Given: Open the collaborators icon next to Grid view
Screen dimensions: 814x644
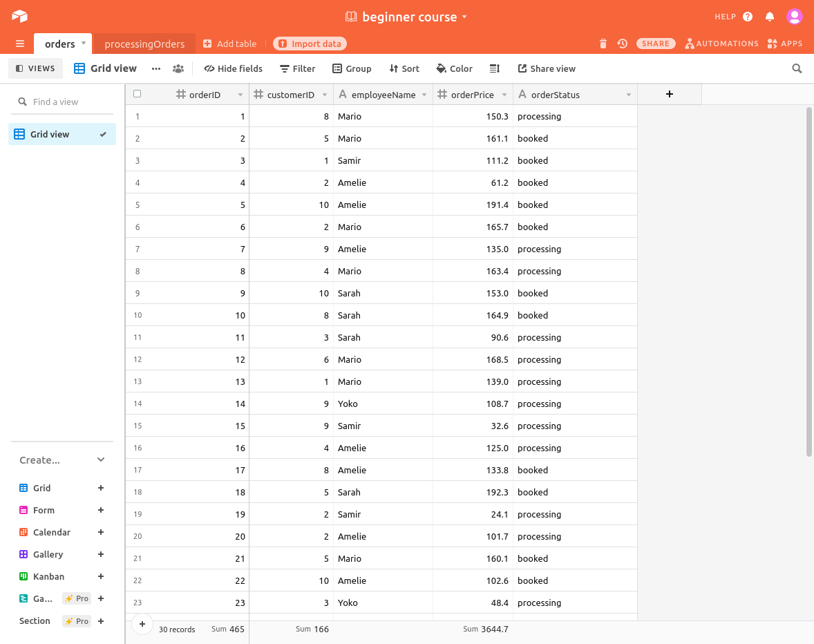Looking at the screenshot, I should [178, 68].
